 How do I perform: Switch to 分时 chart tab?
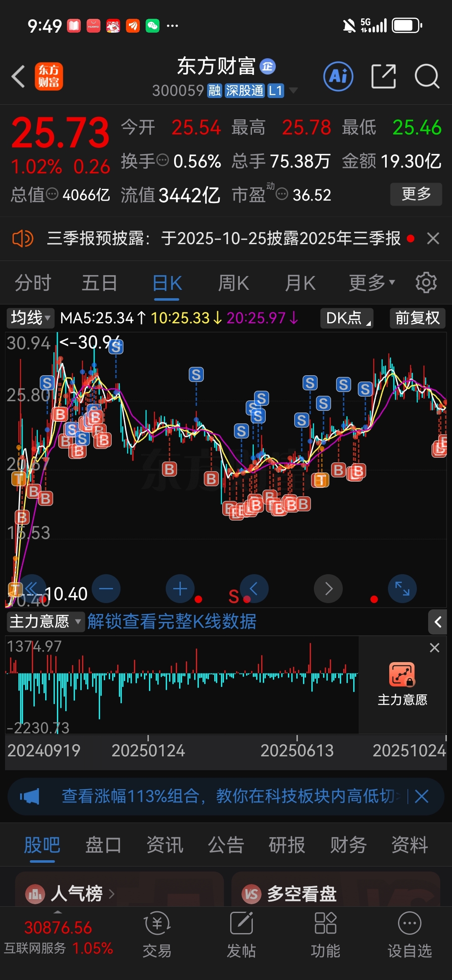[x=33, y=283]
